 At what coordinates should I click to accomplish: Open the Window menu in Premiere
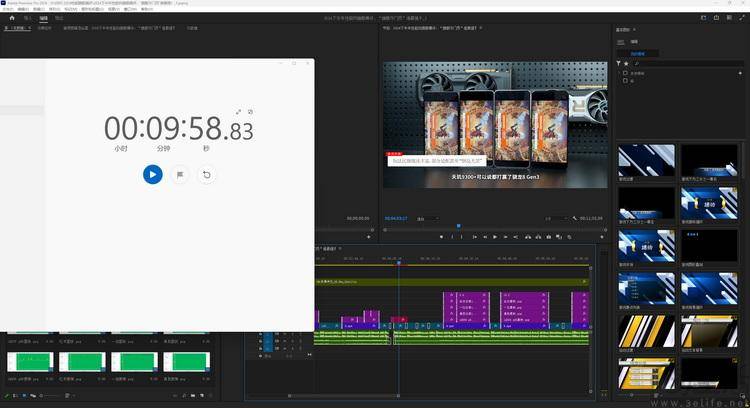(131, 9)
